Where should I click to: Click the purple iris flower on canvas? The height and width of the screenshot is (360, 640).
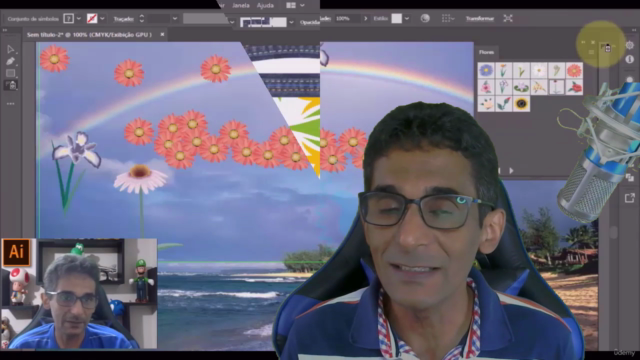(x=77, y=150)
